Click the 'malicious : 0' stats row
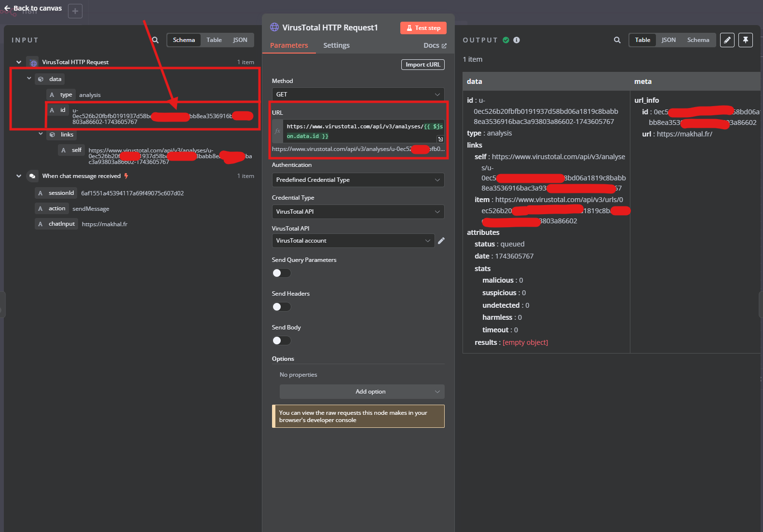Viewport: 763px width, 532px height. click(x=503, y=280)
